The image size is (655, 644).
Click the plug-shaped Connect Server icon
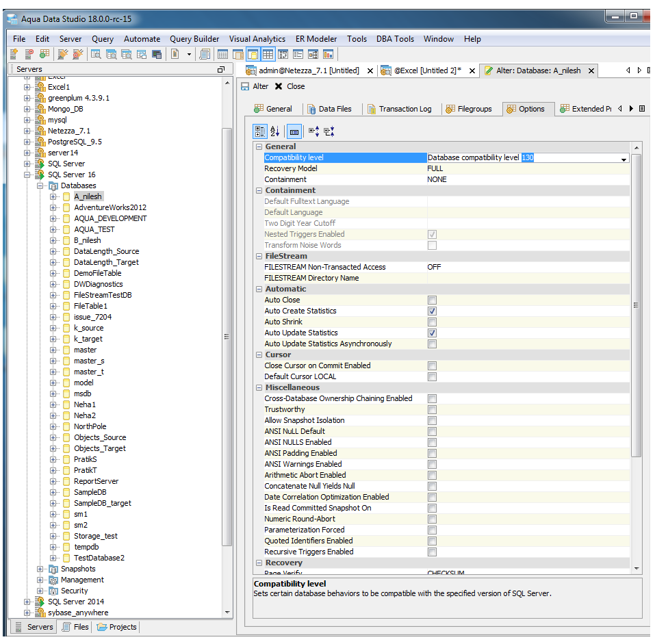63,54
